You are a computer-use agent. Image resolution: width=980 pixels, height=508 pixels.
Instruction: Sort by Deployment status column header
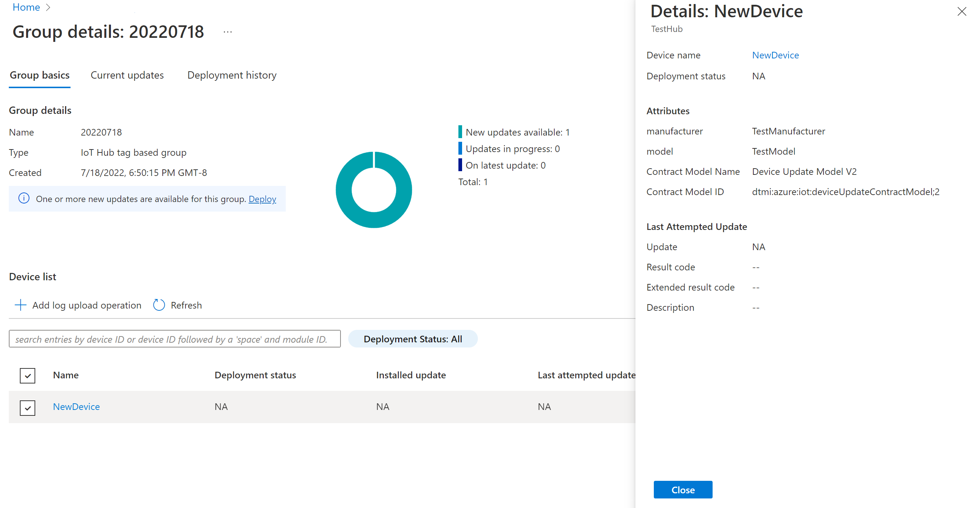(255, 375)
